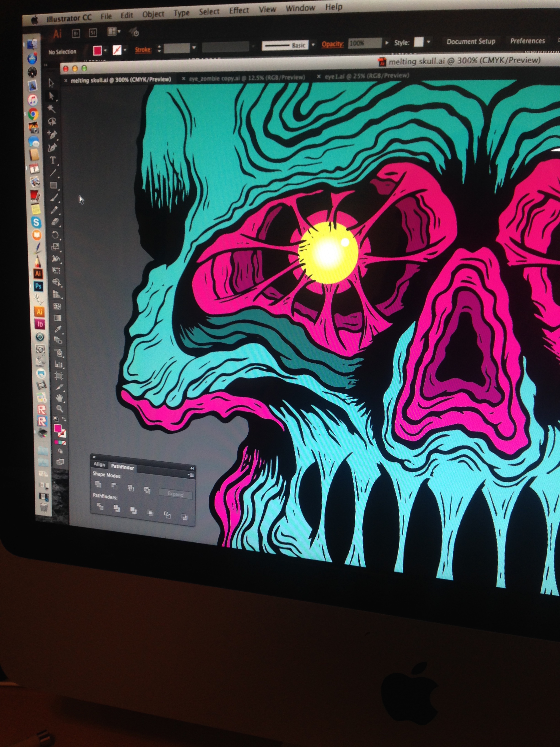Click the Opacity 100% field
This screenshot has width=560, height=747.
365,43
